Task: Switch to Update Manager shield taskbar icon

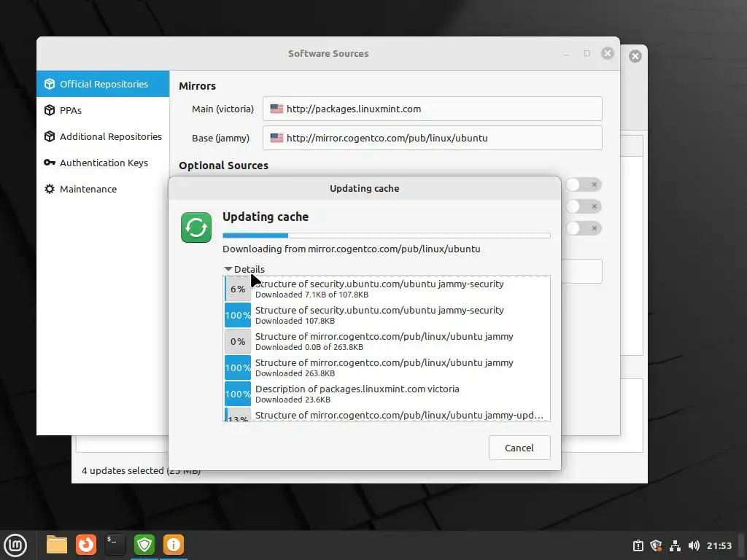Action: (144, 545)
